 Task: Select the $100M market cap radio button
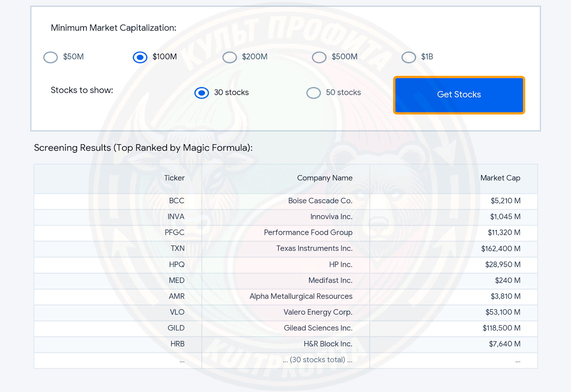[140, 57]
